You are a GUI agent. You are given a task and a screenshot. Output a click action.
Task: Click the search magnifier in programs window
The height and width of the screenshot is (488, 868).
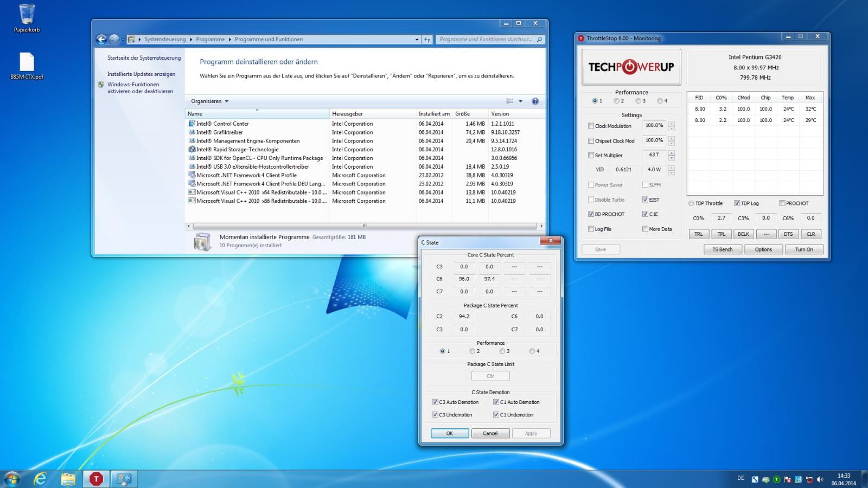539,40
